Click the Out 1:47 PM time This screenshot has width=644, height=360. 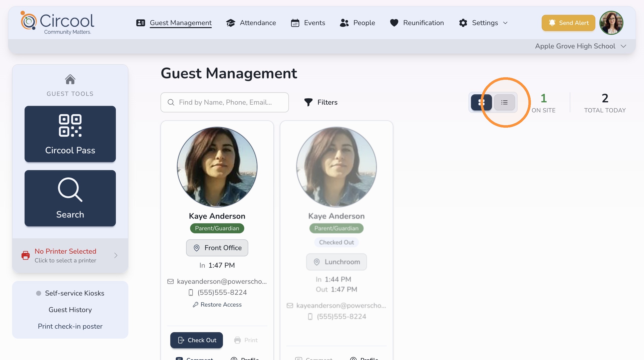click(x=337, y=290)
